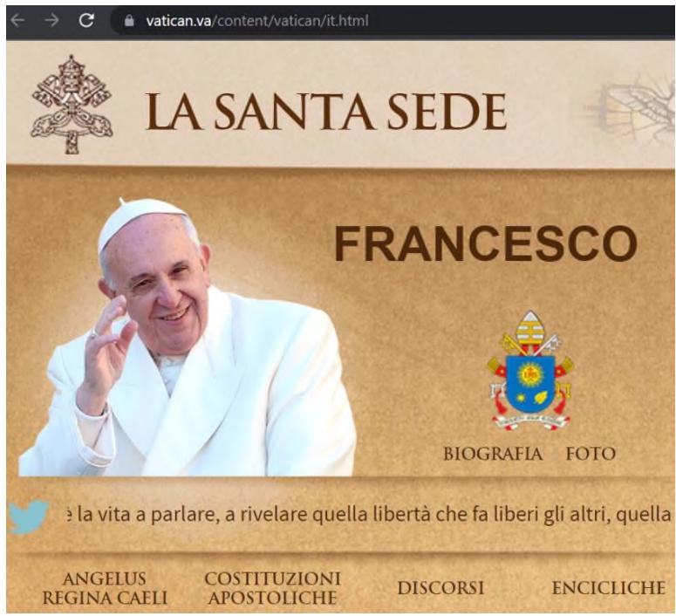Click the scrolling tweet text
Screen dimensions: 676x616
pyautogui.click(x=366, y=514)
